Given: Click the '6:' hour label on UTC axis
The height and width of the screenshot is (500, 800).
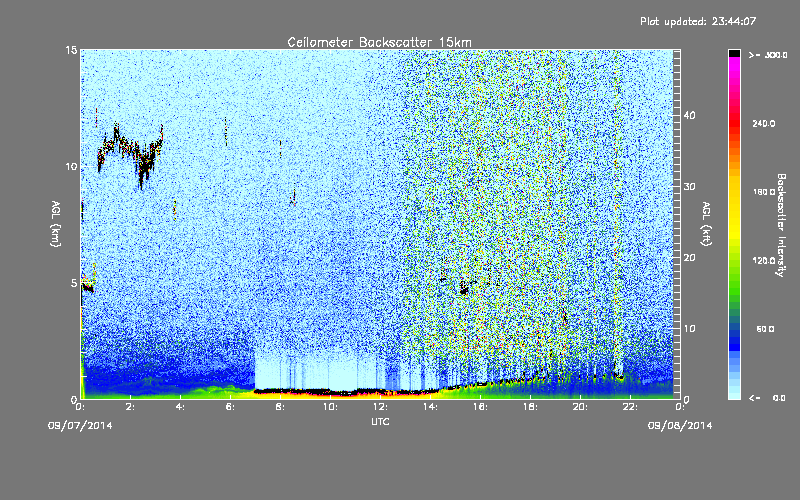Looking at the screenshot, I should pyautogui.click(x=230, y=407).
